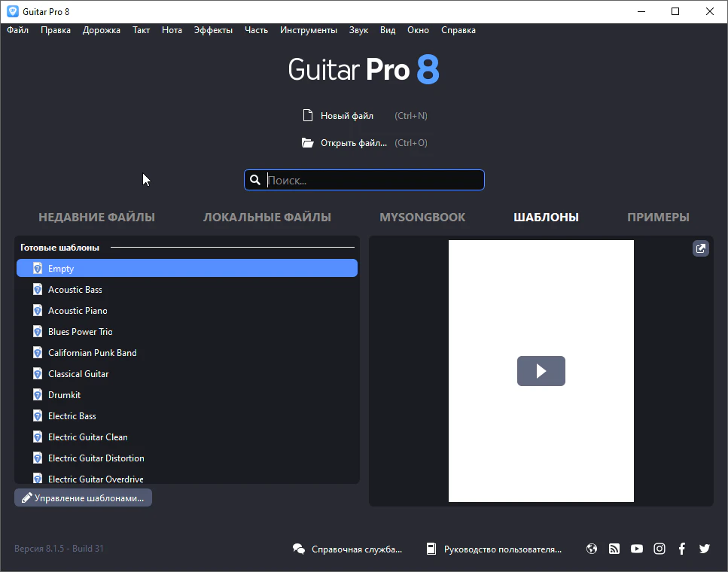Play the template preview
This screenshot has width=728, height=572.
click(541, 371)
